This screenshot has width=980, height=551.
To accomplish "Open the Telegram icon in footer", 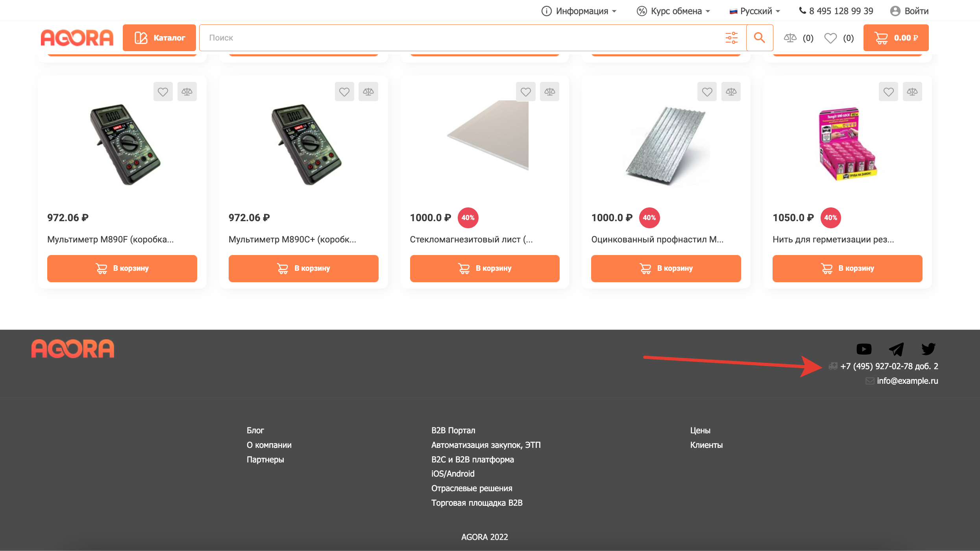I will pyautogui.click(x=896, y=349).
